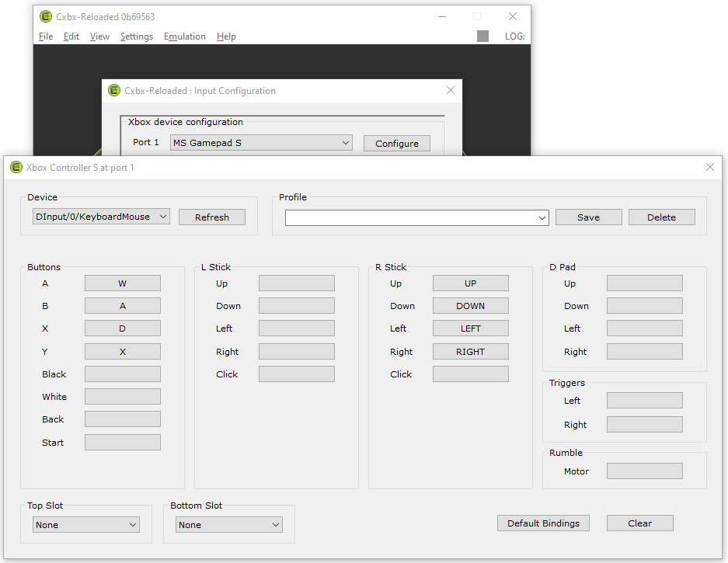Set D Pad Right binding

[645, 351]
